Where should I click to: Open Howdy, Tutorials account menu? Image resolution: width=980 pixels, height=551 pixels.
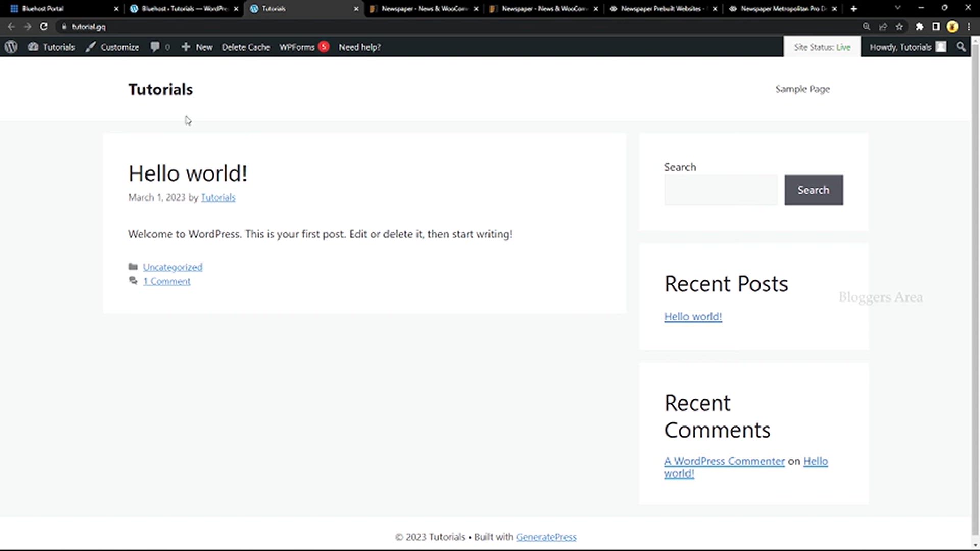907,47
